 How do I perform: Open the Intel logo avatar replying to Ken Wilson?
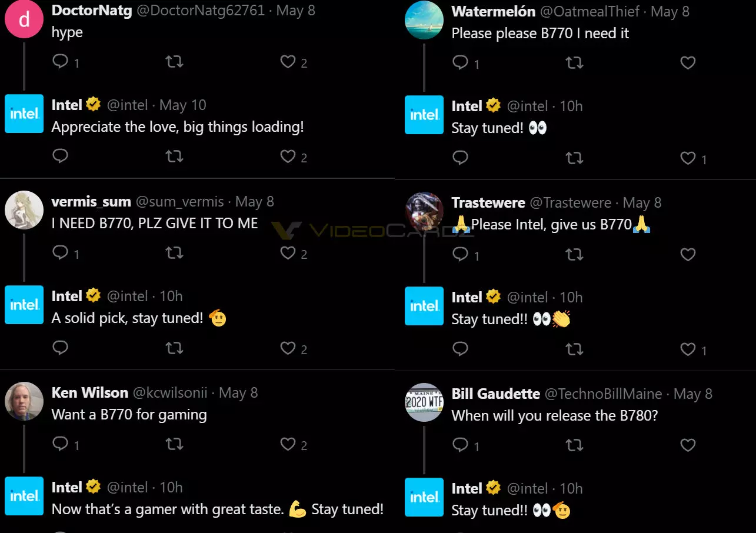point(24,496)
